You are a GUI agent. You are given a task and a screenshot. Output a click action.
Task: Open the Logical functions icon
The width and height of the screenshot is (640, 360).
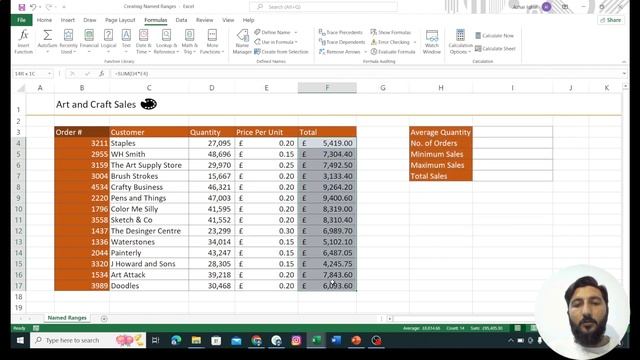tap(108, 41)
